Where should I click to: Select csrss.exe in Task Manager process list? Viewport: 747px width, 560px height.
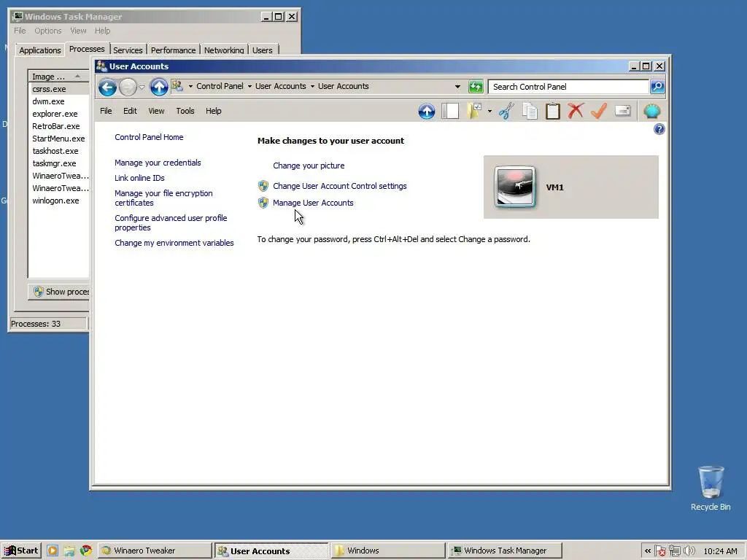tap(59, 89)
